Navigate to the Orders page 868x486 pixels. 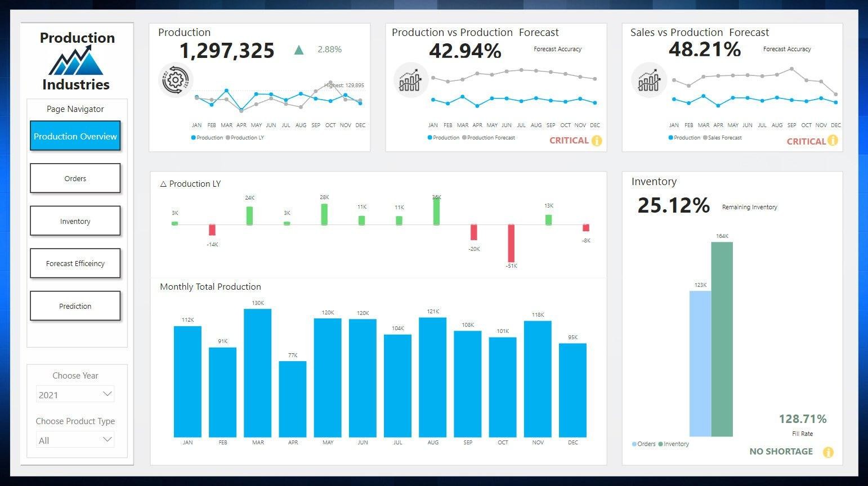[x=75, y=178]
